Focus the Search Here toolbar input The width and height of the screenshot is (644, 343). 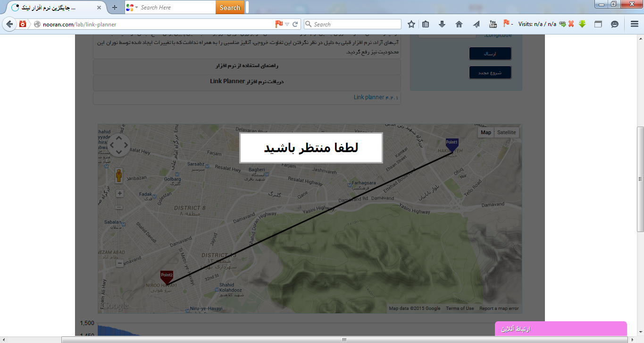click(x=177, y=8)
